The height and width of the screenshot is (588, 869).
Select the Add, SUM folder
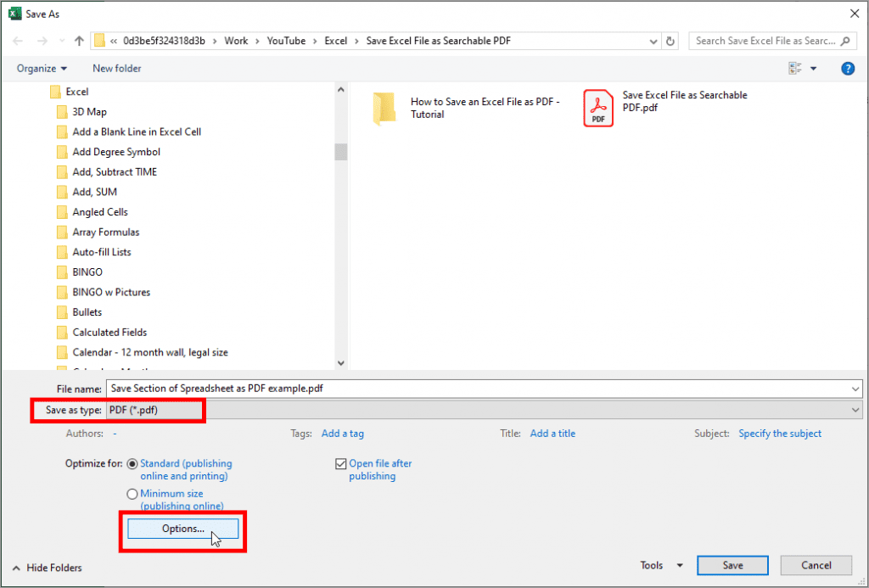click(x=87, y=192)
